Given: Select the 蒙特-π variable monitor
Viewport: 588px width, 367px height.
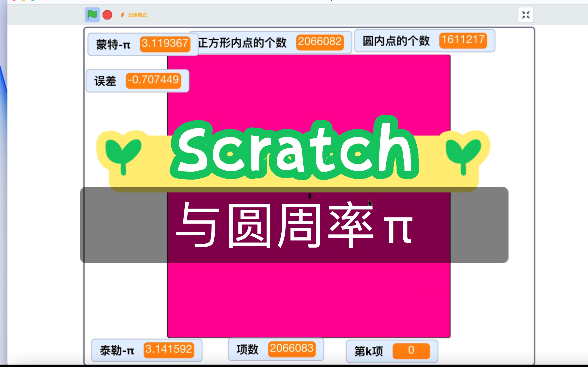Looking at the screenshot, I should (143, 45).
